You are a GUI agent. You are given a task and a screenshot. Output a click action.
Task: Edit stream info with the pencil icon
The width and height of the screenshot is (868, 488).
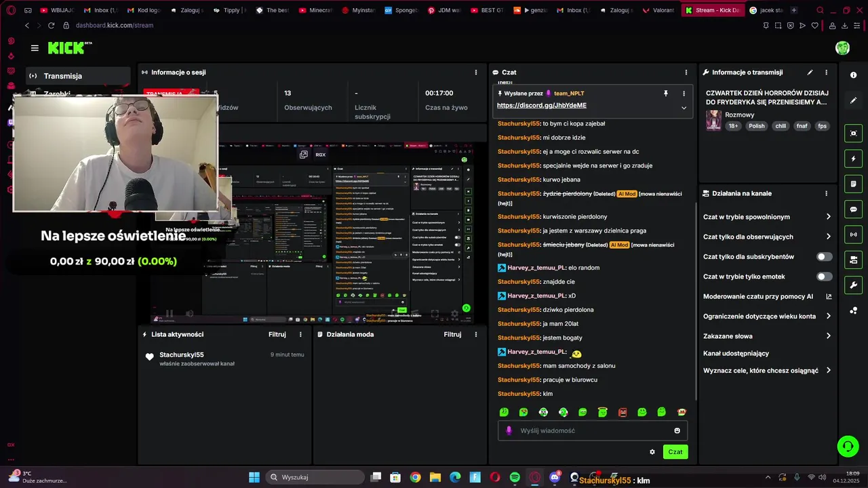coord(810,73)
